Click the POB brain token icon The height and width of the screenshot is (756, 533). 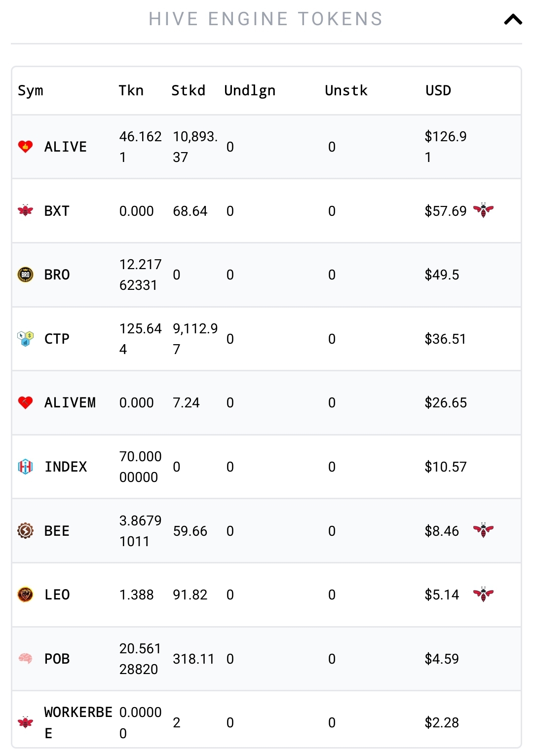coord(25,659)
